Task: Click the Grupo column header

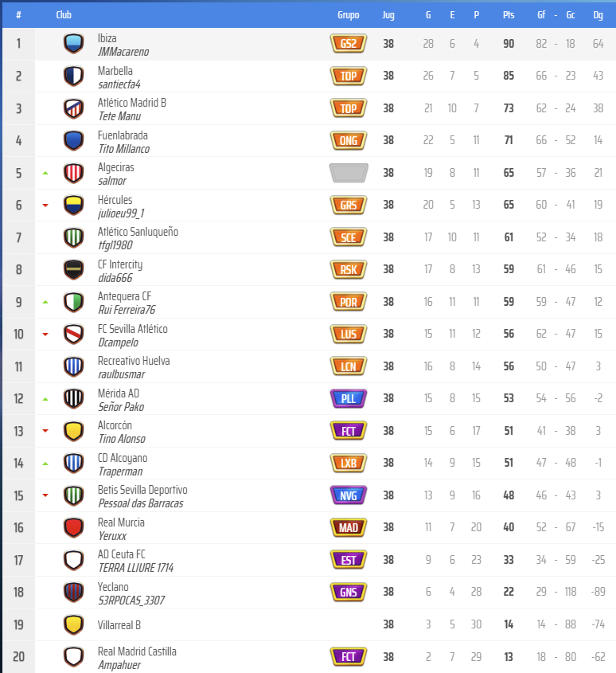Action: (x=348, y=14)
